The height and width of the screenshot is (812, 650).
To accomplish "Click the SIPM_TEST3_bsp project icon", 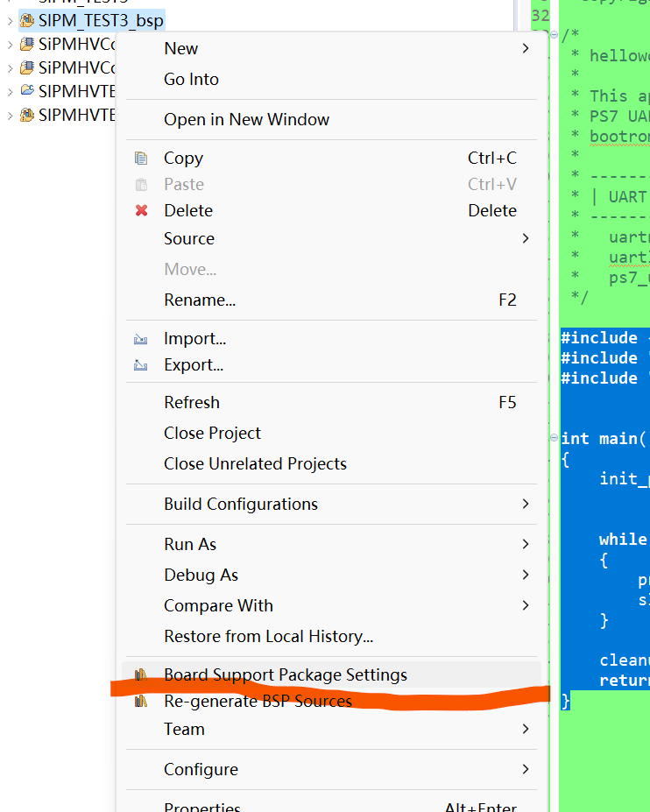I will [x=27, y=21].
